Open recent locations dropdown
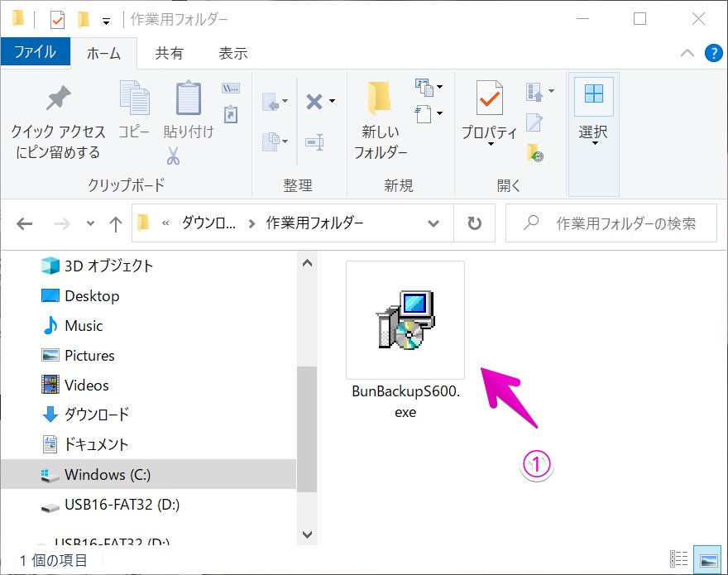728x575 pixels. [x=90, y=224]
